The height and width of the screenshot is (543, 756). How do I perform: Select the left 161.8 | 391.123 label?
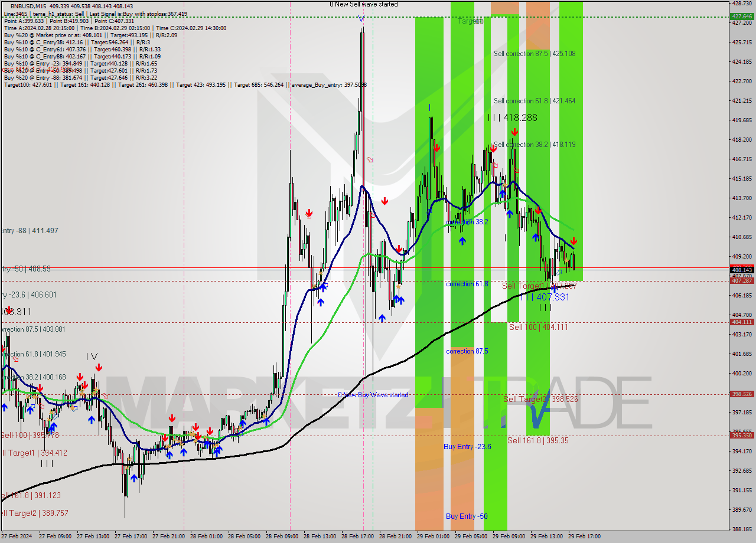(x=30, y=496)
